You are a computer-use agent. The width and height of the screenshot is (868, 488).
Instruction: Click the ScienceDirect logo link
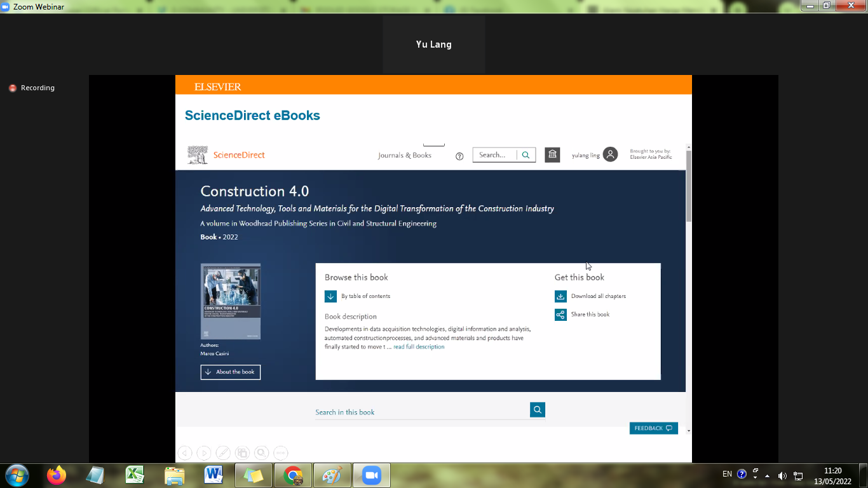click(226, 155)
